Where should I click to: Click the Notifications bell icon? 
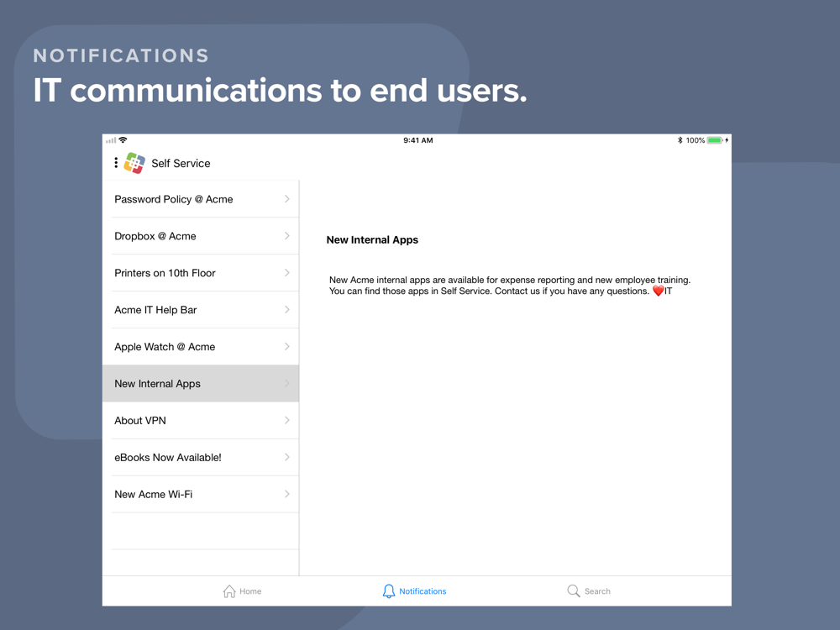[x=389, y=591]
